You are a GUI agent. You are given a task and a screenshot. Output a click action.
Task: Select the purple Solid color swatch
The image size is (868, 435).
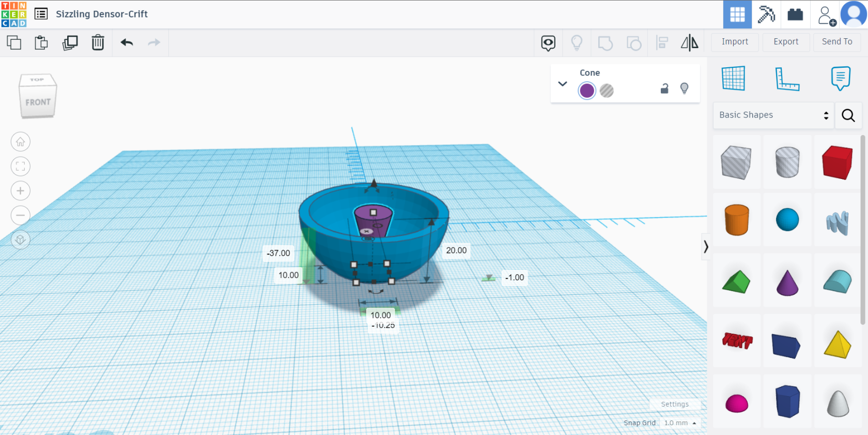(587, 91)
